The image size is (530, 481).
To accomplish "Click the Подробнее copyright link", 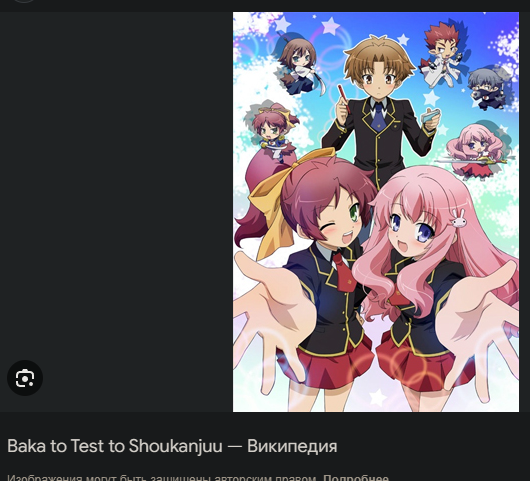I will click(356, 478).
